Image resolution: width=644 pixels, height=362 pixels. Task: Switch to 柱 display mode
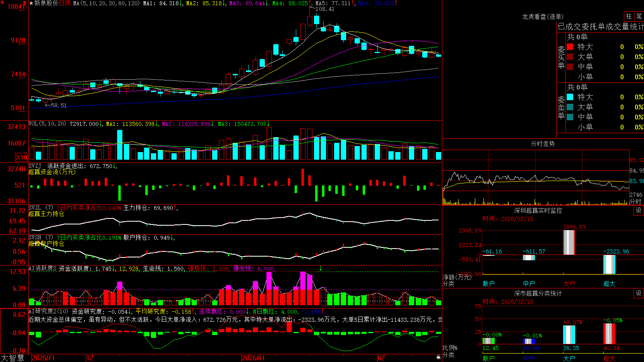click(x=629, y=16)
